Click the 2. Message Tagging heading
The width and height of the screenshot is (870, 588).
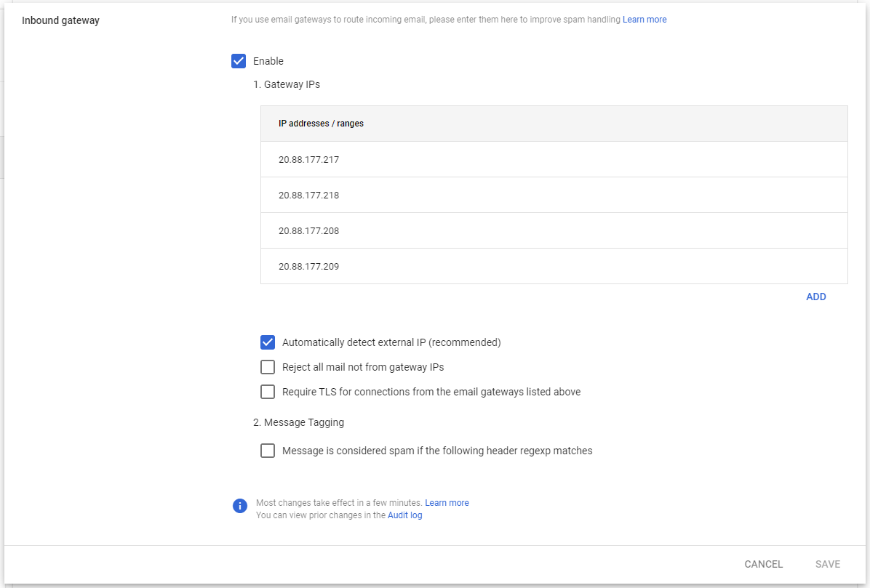[x=298, y=422]
